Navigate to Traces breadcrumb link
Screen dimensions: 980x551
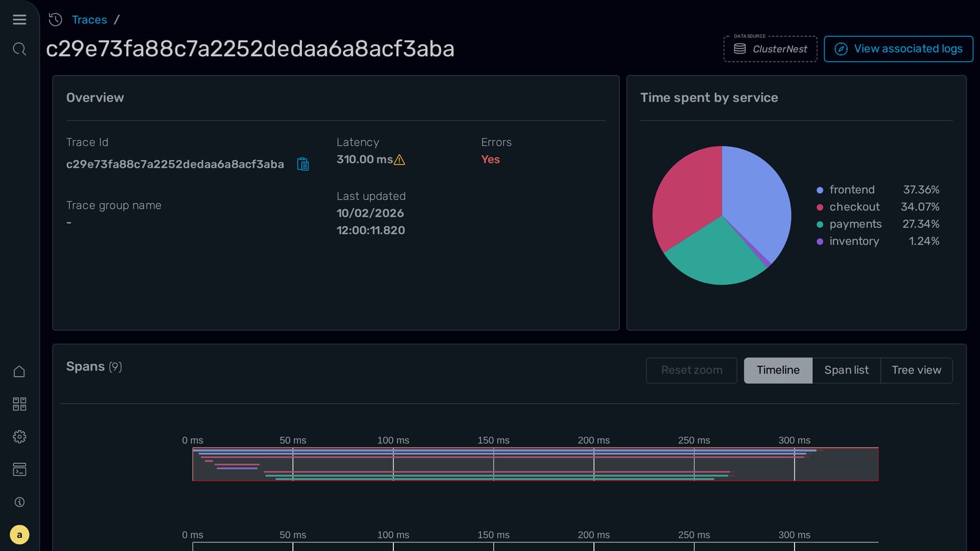click(x=89, y=20)
